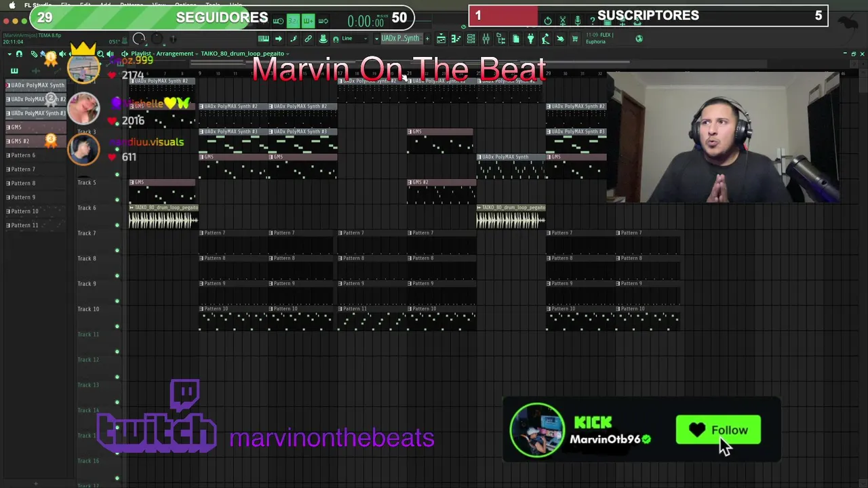Open the plugin plug icon
The height and width of the screenshot is (488, 868).
(x=531, y=39)
